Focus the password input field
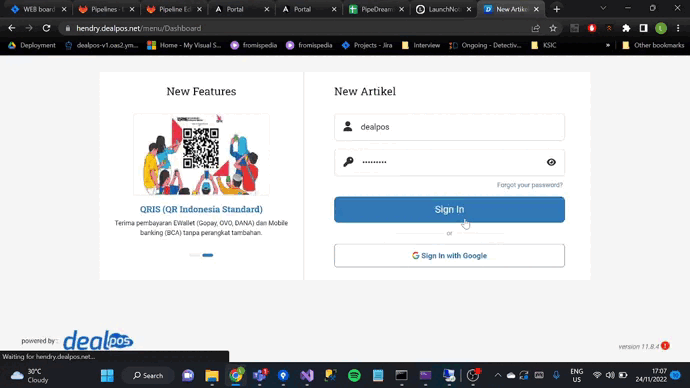 coord(449,162)
